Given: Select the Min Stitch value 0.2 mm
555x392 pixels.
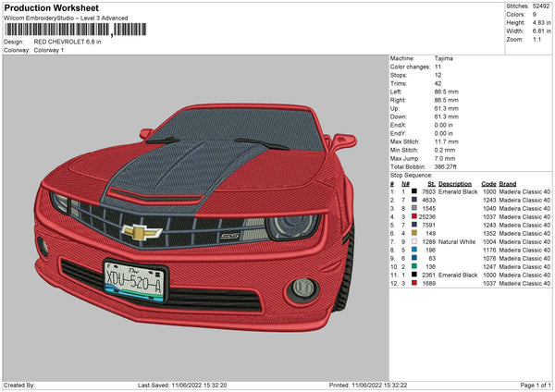Looking at the screenshot, I should (x=445, y=151).
